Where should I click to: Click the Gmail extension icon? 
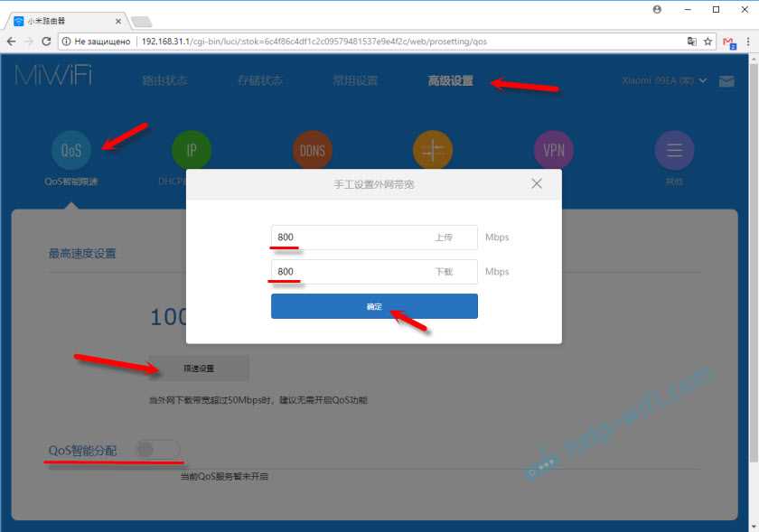(x=729, y=42)
